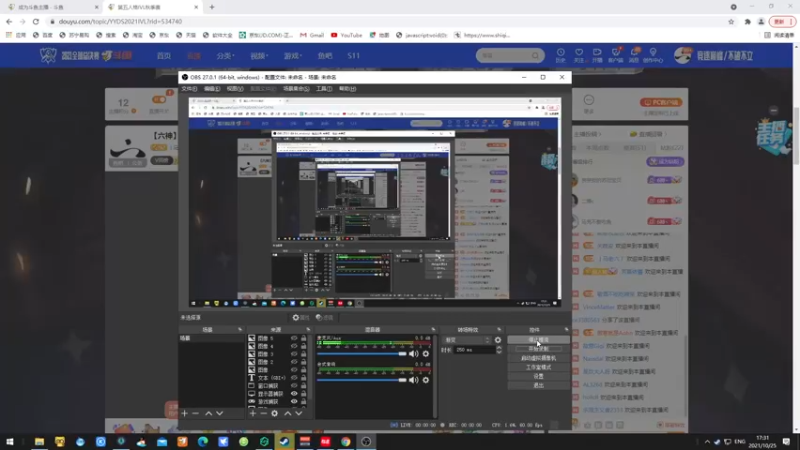Toggle visibility of 图像 2 source
The height and width of the screenshot is (450, 800).
point(294,362)
